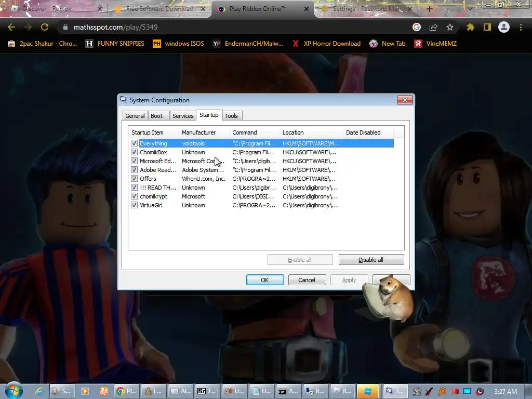The height and width of the screenshot is (399, 532).
Task: Toggle the Chrome side panel icon
Action: (x=487, y=27)
